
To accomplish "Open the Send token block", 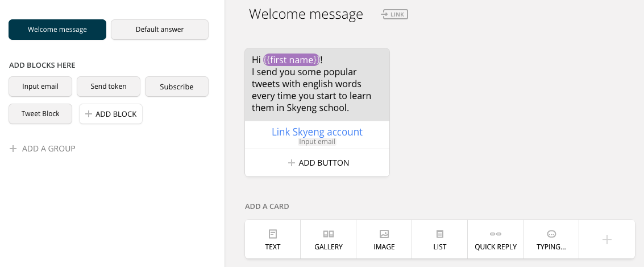I will click(109, 87).
